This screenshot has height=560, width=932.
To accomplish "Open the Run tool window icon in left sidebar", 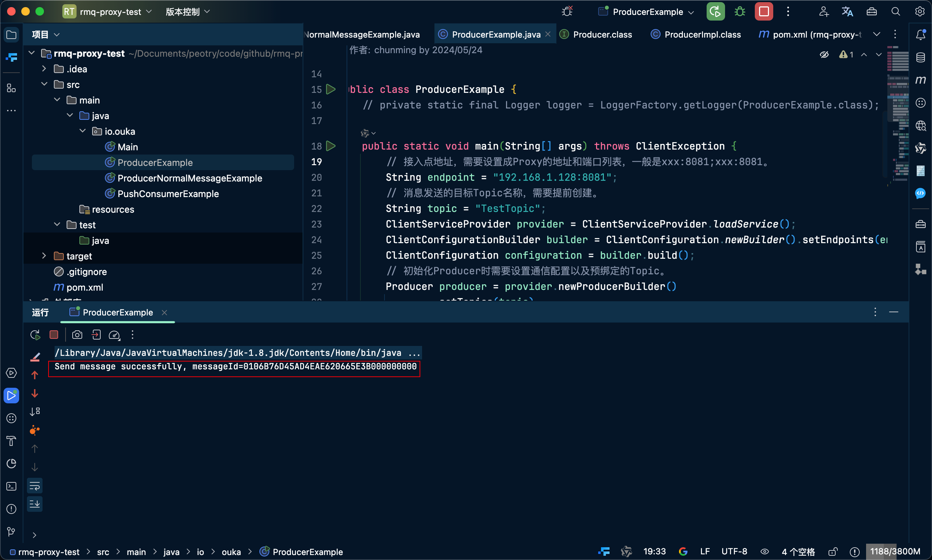I will tap(11, 396).
